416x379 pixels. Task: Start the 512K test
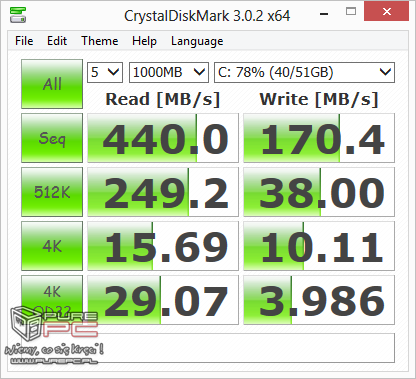pyautogui.click(x=52, y=192)
